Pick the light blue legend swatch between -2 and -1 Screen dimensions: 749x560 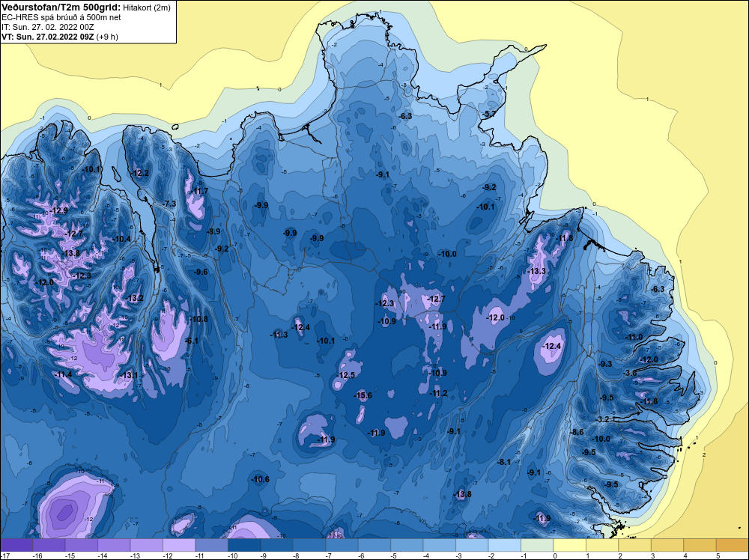504,545
